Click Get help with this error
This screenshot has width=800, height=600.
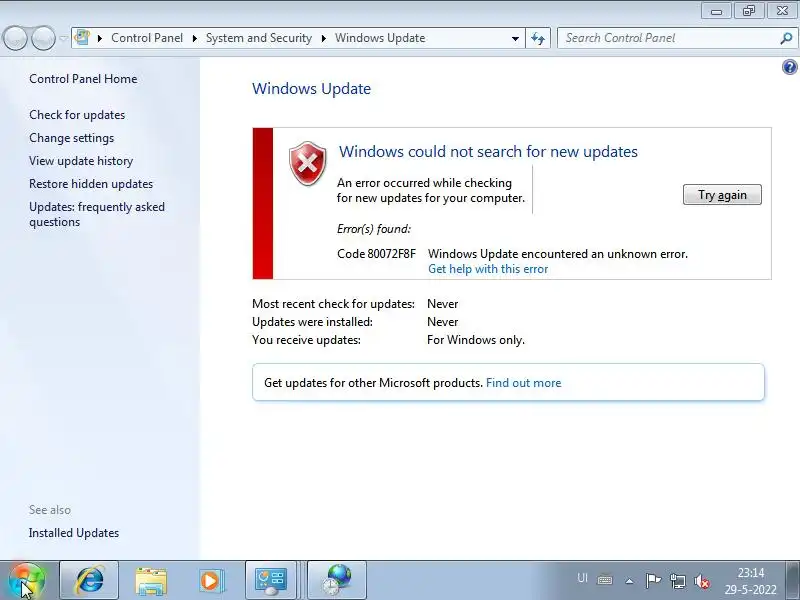[488, 269]
